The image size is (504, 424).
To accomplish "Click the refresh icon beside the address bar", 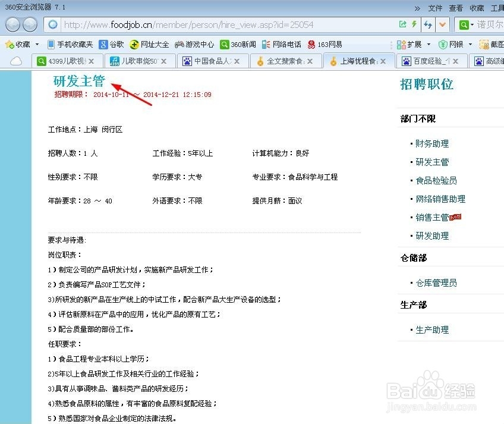I will pyautogui.click(x=427, y=24).
